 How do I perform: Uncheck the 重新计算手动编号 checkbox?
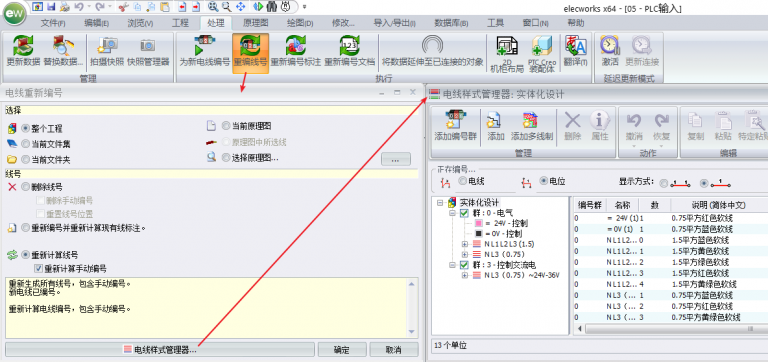[38, 268]
